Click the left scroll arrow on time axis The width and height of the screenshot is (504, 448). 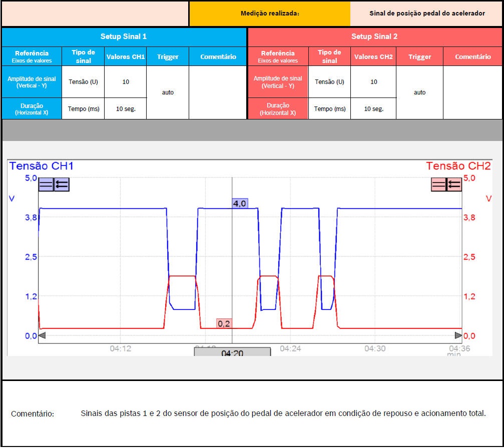pos(42,335)
